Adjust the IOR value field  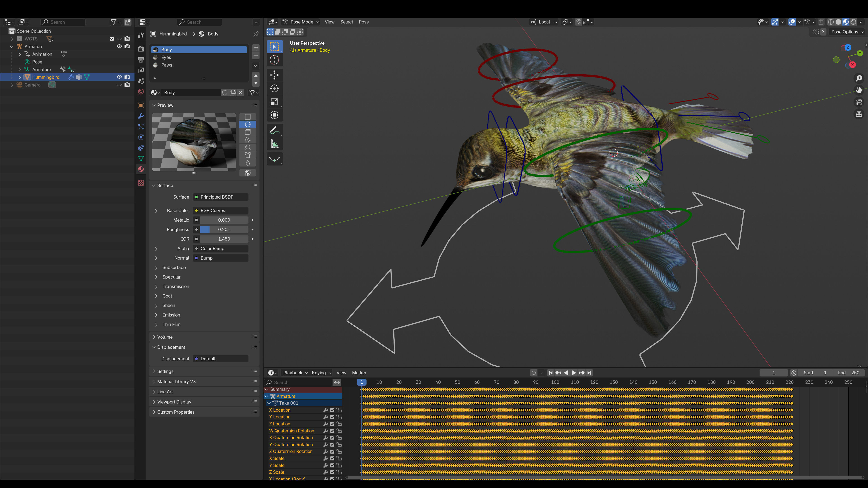224,239
